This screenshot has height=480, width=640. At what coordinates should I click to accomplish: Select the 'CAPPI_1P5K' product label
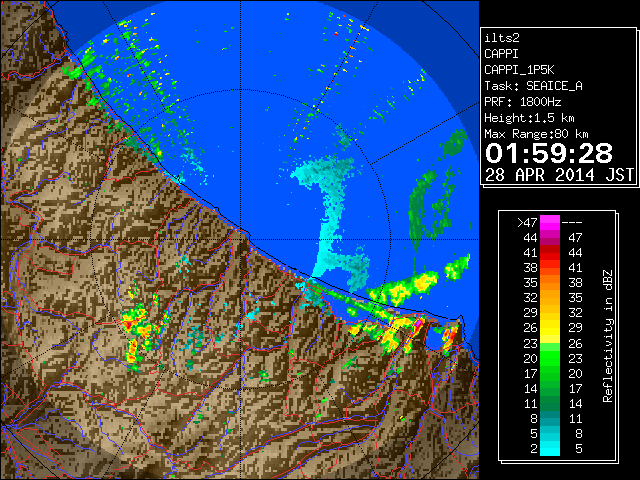pyautogui.click(x=519, y=70)
